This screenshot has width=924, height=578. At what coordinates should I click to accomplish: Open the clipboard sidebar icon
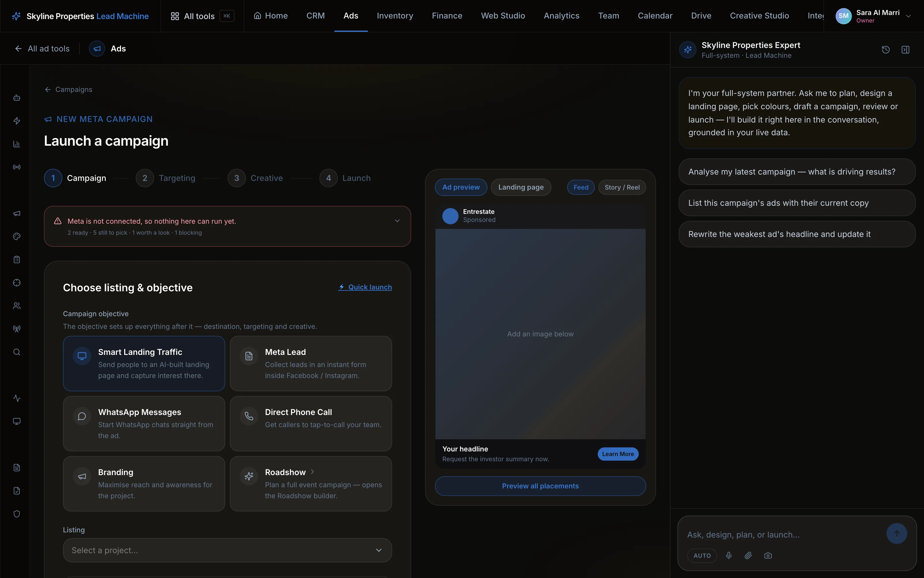(x=17, y=260)
